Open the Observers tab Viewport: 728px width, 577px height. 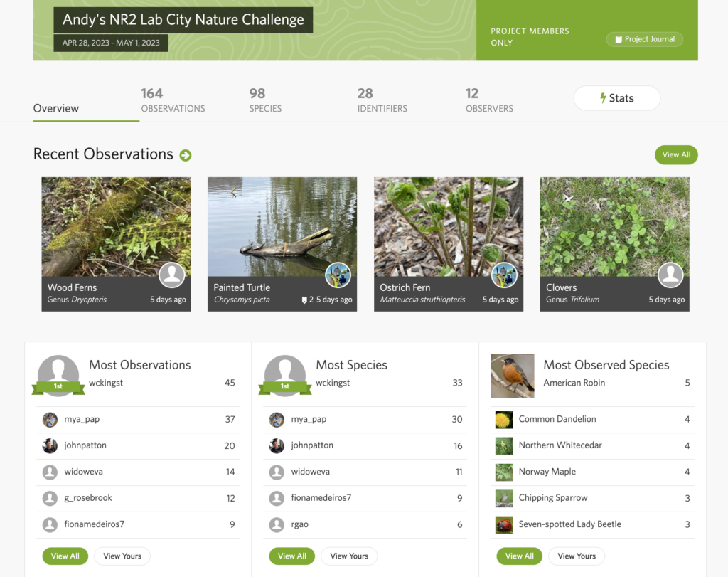pyautogui.click(x=489, y=100)
